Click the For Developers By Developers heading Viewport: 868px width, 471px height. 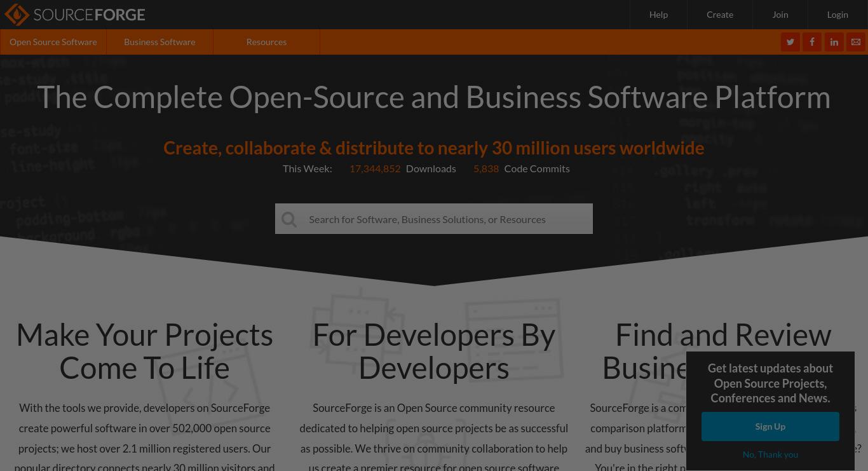434,352
